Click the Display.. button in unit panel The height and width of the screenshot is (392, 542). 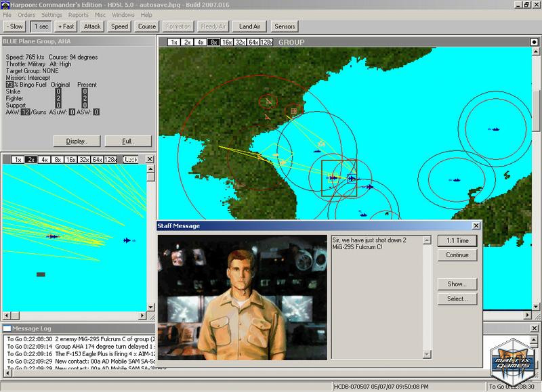(77, 141)
